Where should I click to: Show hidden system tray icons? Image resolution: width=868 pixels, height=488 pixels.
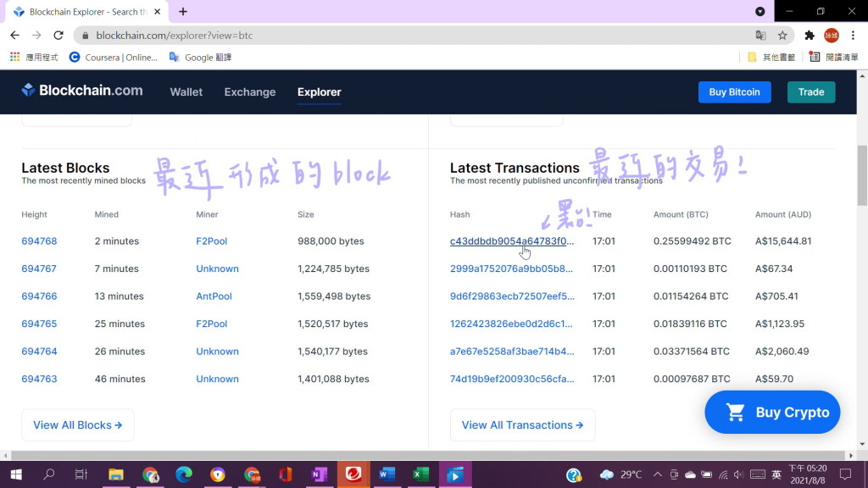(x=658, y=474)
